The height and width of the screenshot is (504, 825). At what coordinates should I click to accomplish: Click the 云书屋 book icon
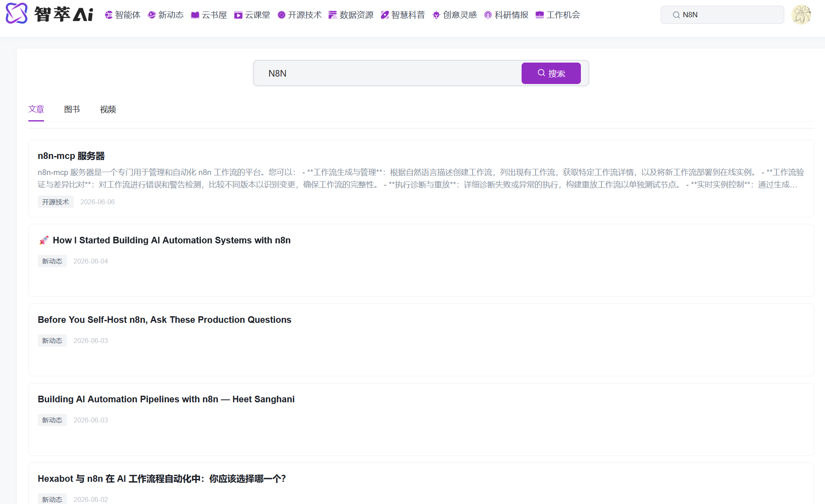click(195, 15)
